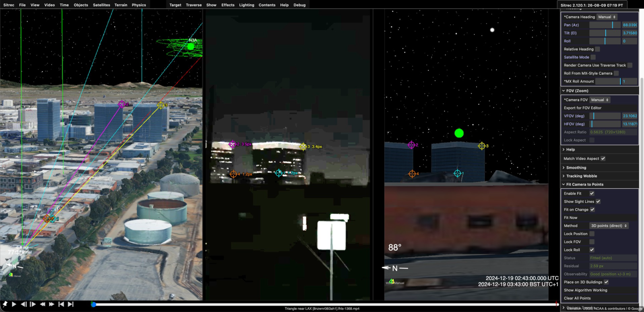This screenshot has width=644, height=312.
Task: Select magenta tracking point 2 in video view
Action: pyautogui.click(x=232, y=144)
